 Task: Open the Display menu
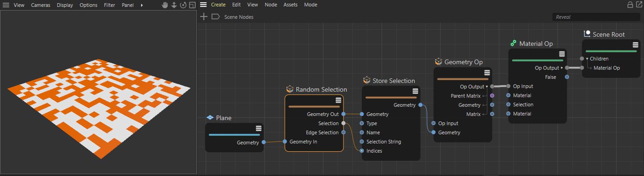click(x=65, y=5)
